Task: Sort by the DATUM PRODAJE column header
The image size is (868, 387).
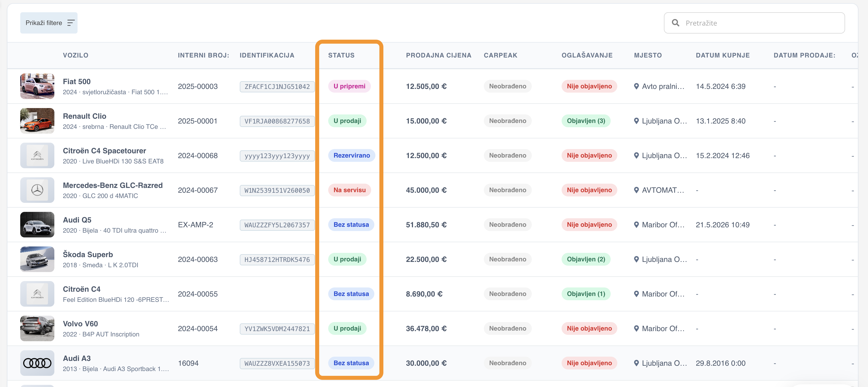Action: click(x=804, y=55)
